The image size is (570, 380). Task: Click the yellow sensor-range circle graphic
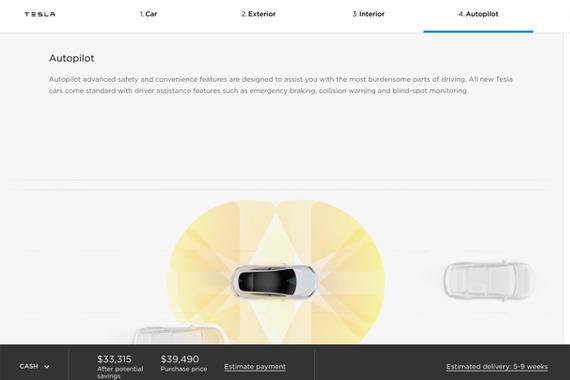[276, 272]
